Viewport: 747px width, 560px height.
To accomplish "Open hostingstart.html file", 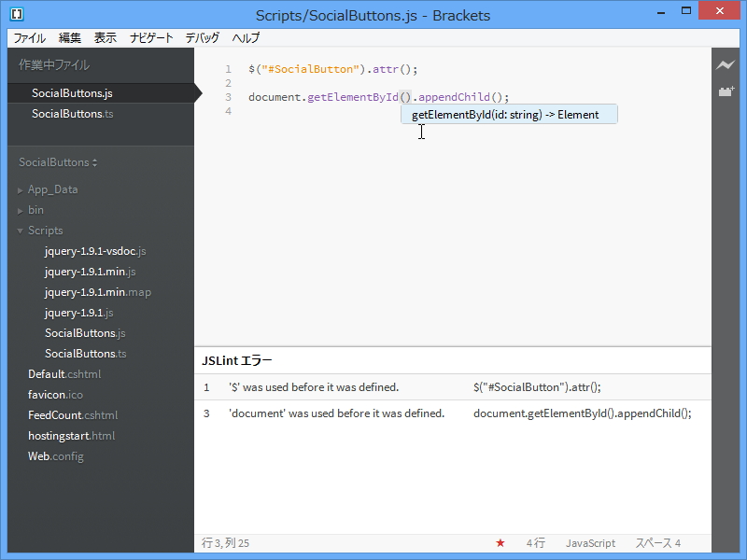I will point(72,435).
